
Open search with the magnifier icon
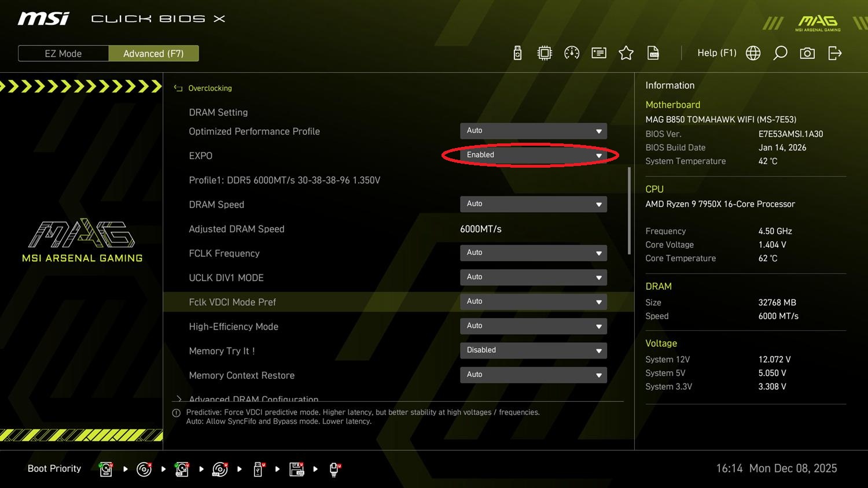pyautogui.click(x=780, y=53)
